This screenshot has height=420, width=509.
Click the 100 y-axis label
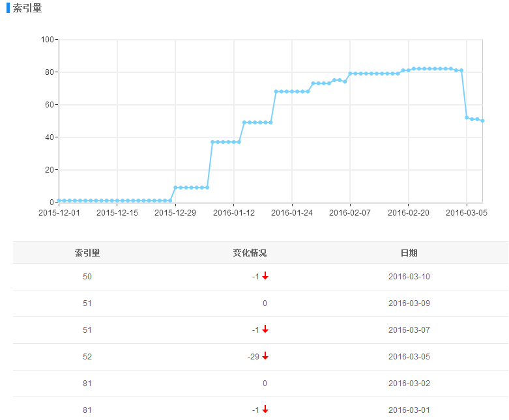pyautogui.click(x=47, y=40)
